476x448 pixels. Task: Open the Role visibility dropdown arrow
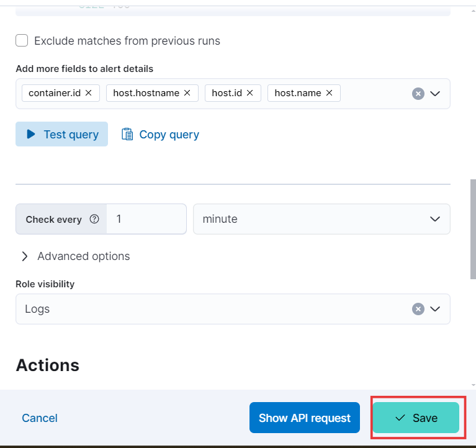pos(435,309)
